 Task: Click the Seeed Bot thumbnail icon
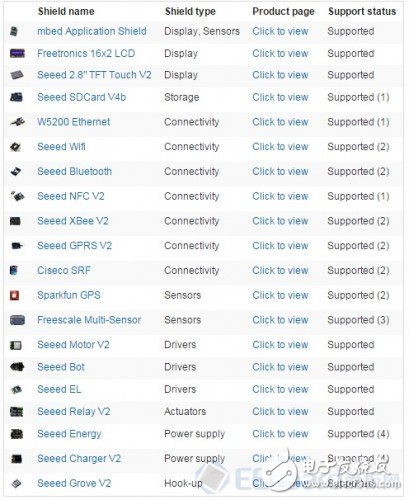[17, 367]
